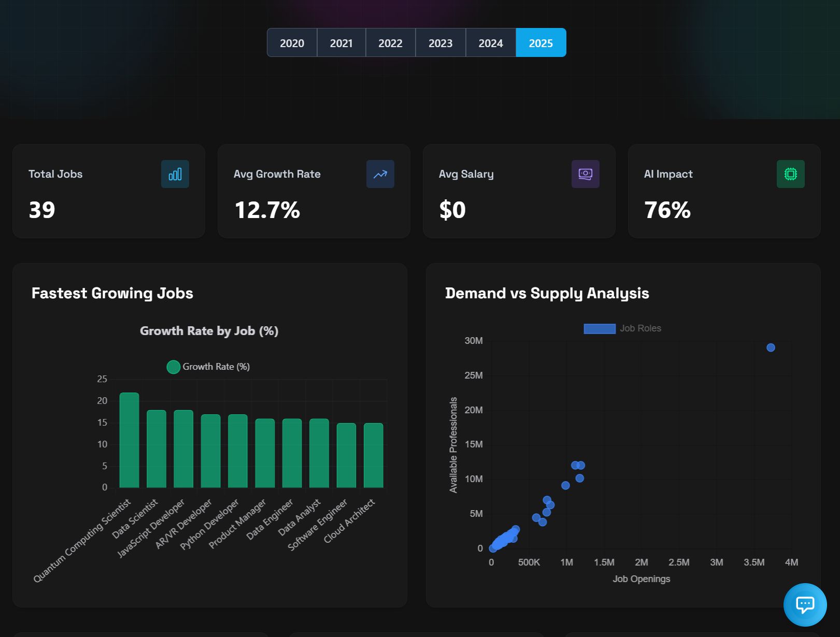The image size is (840, 637).
Task: Open the chat bubble in the bottom corner
Action: (805, 605)
